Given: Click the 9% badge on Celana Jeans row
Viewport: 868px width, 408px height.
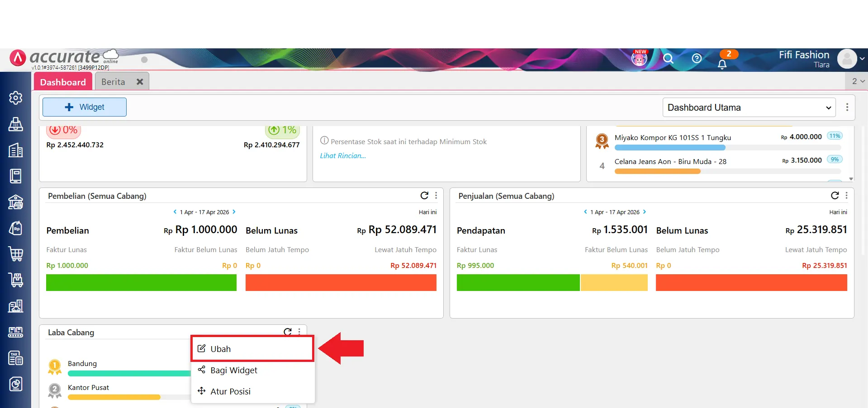Looking at the screenshot, I should [x=835, y=159].
